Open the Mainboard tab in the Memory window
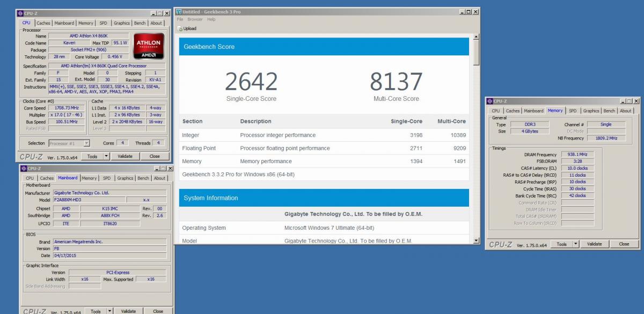Screen dimensions: 644x314 (x=534, y=111)
